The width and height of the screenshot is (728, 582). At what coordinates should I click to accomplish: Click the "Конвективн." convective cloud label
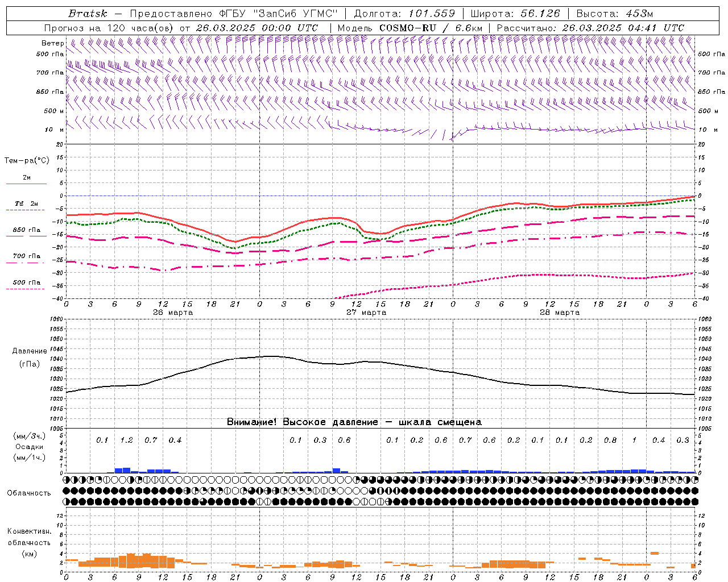point(29,531)
